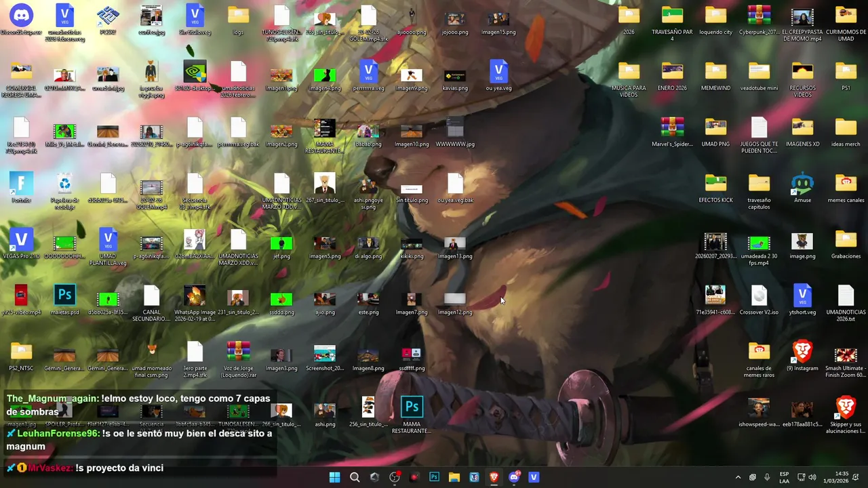Select the Sin título.veg project file
This screenshot has width=868, height=488.
pyautogui.click(x=195, y=16)
